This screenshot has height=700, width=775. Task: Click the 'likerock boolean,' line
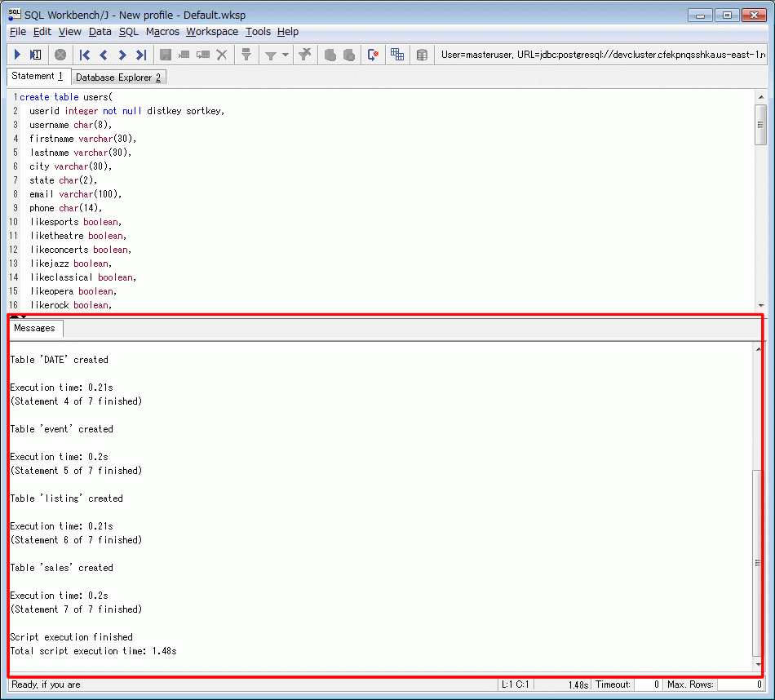tap(71, 305)
